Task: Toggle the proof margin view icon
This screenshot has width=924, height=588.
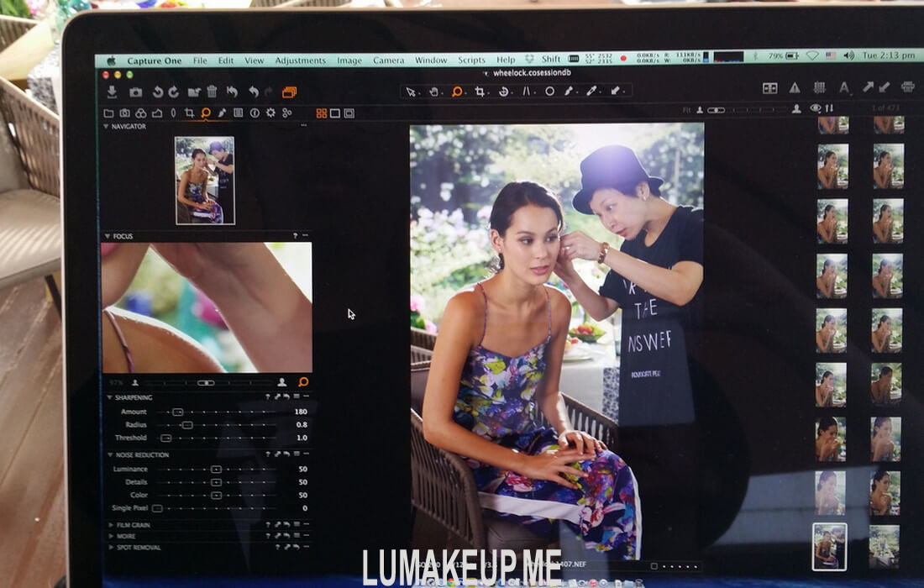Action: (x=349, y=113)
